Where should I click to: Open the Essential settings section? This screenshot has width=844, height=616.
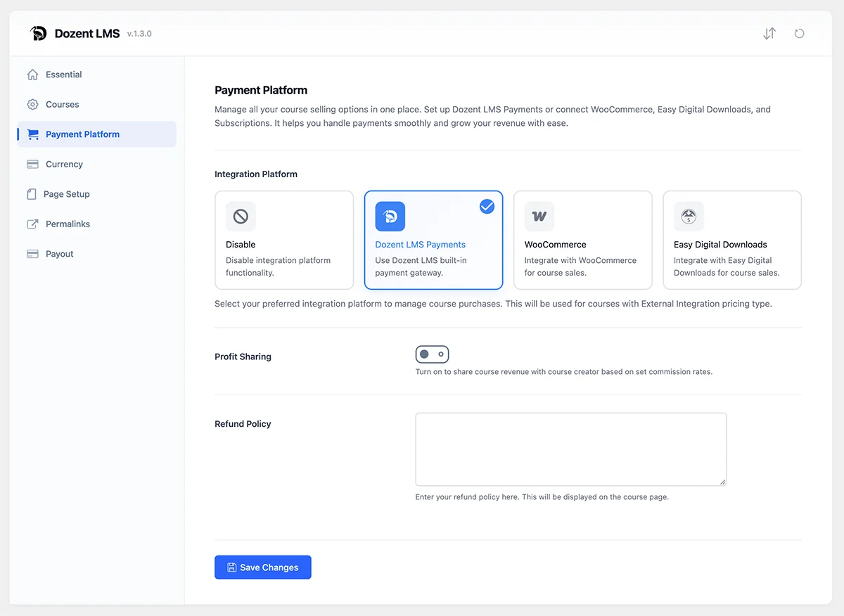pos(97,75)
